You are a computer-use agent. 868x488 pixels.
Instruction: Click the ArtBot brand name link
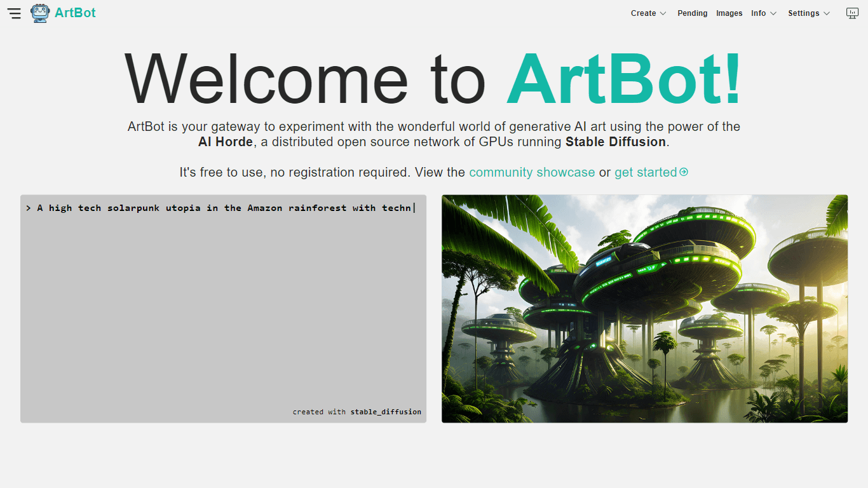[75, 13]
